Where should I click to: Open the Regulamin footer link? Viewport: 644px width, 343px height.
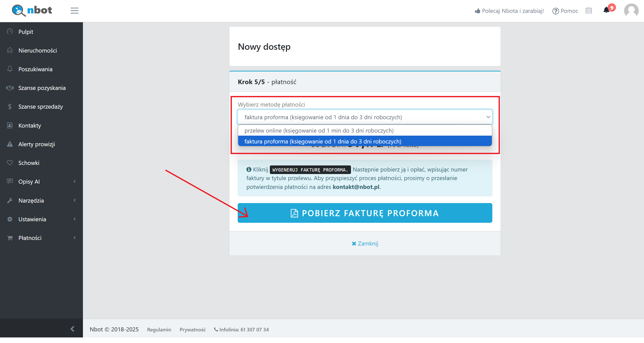(x=159, y=330)
